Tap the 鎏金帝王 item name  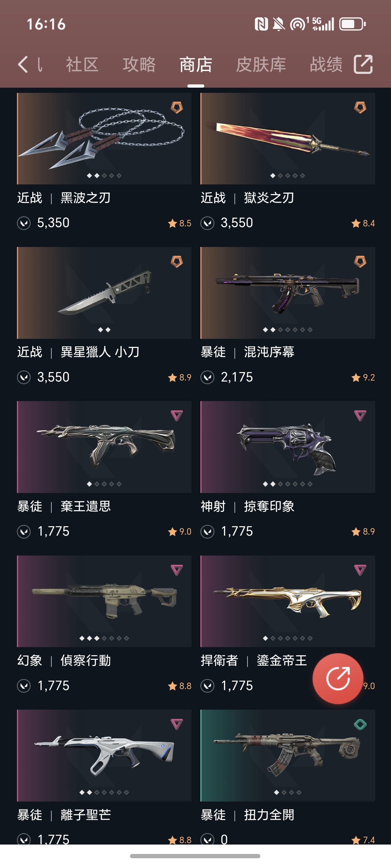coord(282,660)
